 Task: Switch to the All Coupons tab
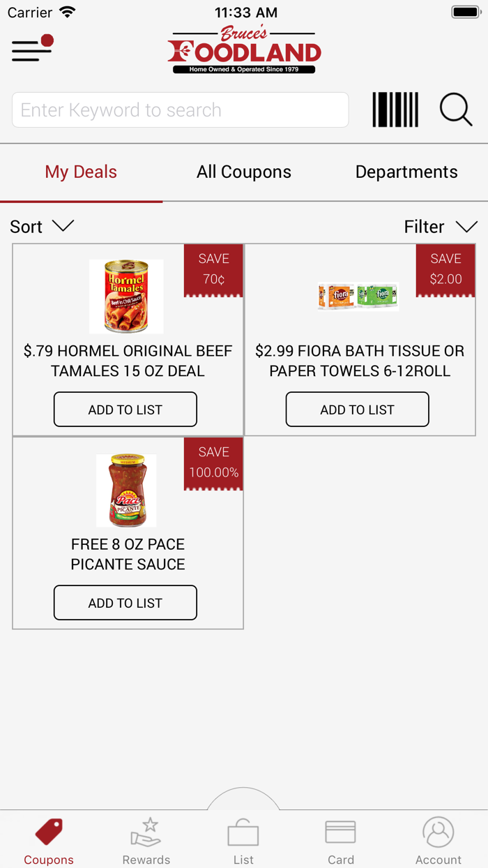coord(244,172)
